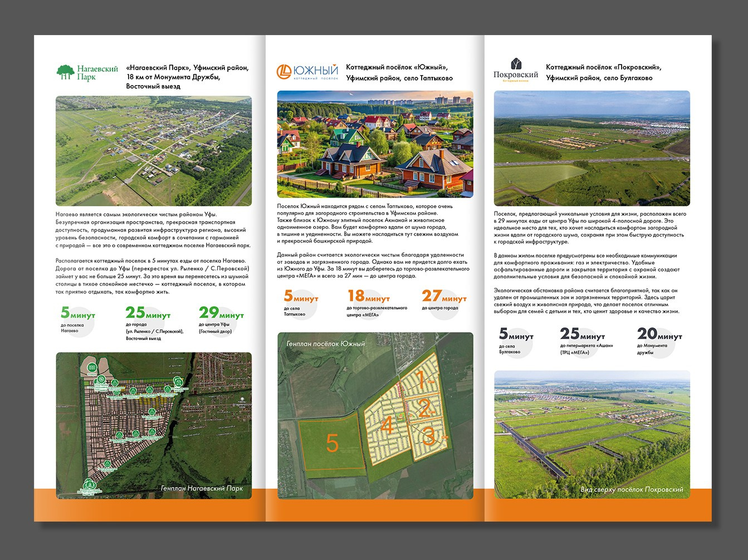
Task: Click the orange '18 минут' до МЕГА stat
Action: (369, 296)
